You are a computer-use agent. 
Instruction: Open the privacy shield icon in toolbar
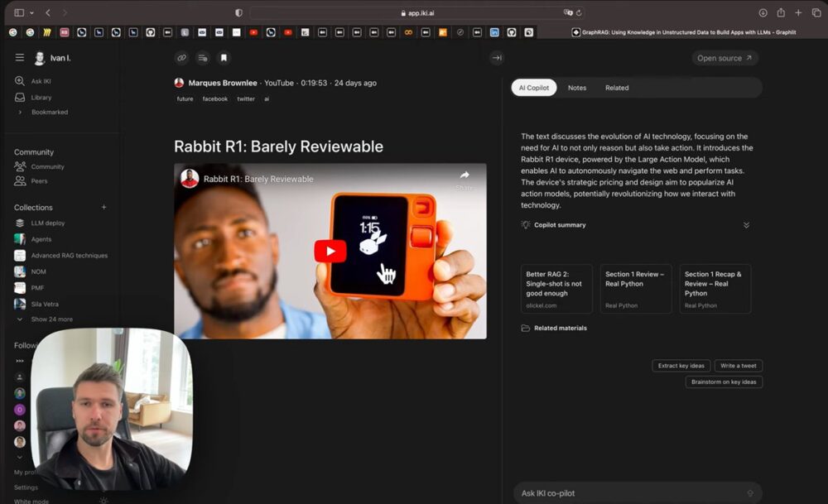(x=238, y=12)
